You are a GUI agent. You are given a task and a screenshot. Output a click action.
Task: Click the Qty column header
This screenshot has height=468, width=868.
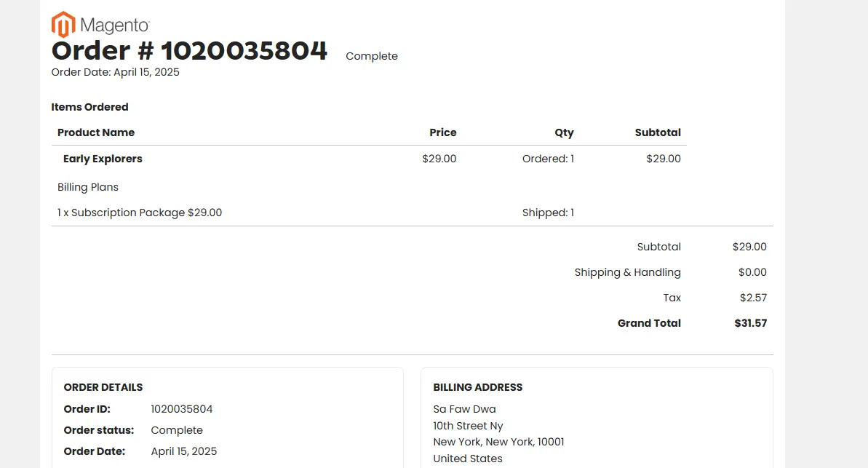564,132
